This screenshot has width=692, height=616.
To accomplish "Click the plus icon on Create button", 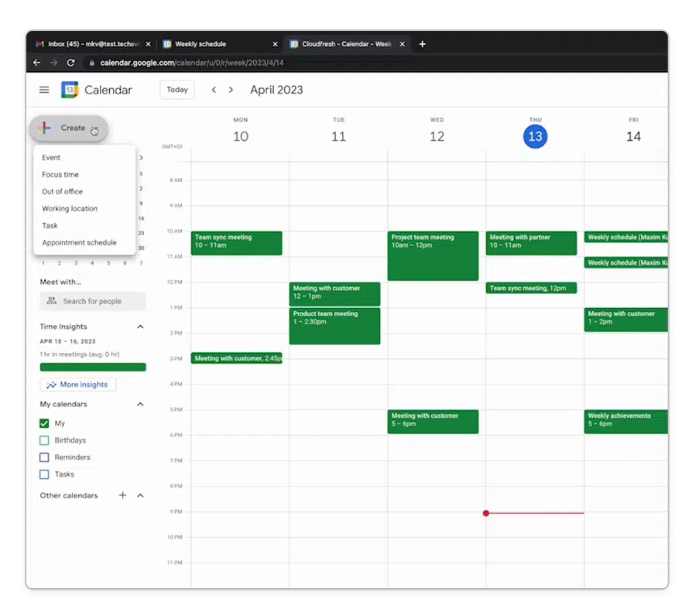I will (44, 128).
